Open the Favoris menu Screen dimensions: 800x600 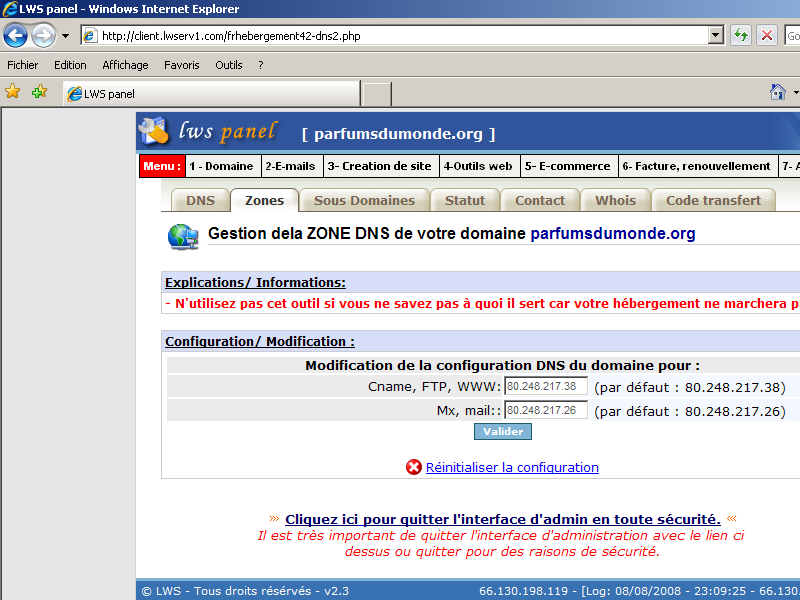coord(181,65)
